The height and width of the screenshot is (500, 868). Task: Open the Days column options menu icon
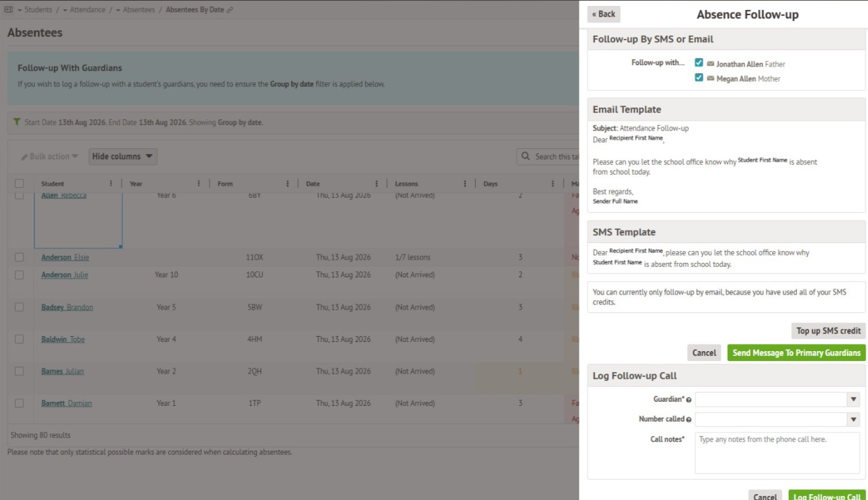coord(553,184)
